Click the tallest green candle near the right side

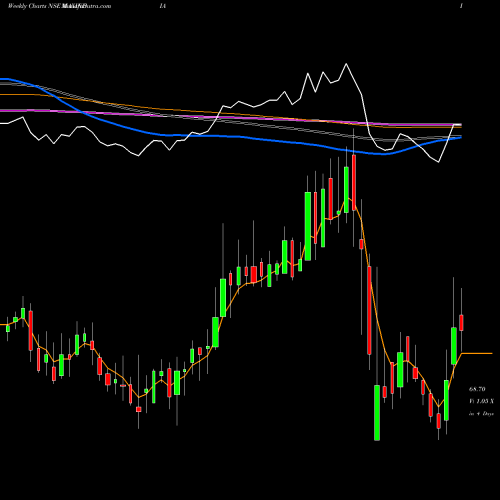coord(377,413)
